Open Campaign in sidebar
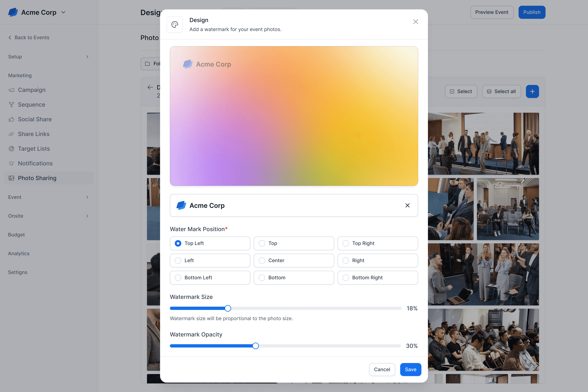Screen dimensions: 588x392 pos(49,90)
